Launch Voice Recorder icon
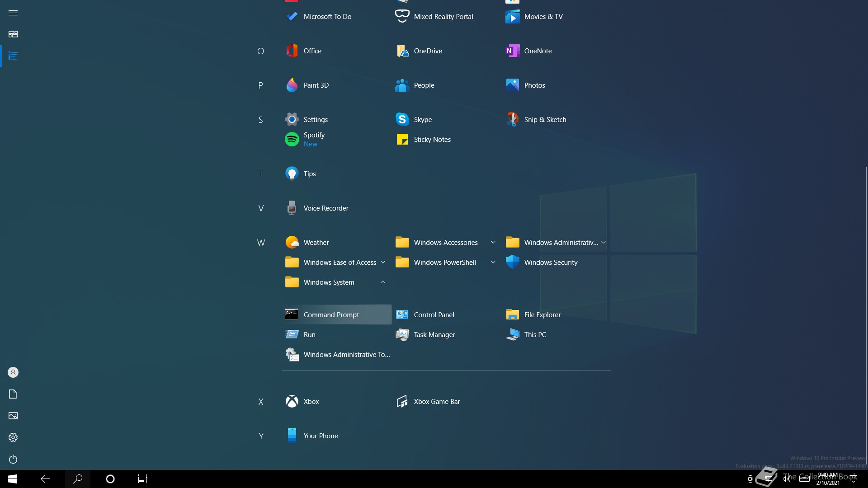868x488 pixels. pos(292,208)
